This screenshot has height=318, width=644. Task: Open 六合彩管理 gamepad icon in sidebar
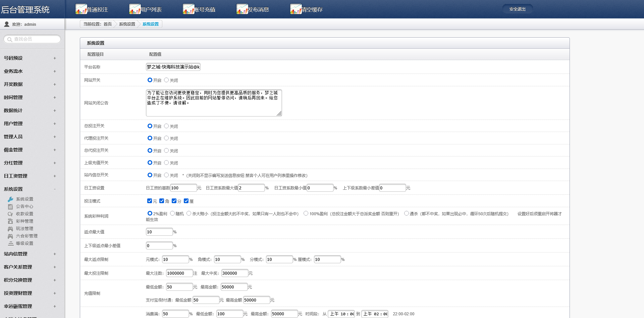point(10,236)
